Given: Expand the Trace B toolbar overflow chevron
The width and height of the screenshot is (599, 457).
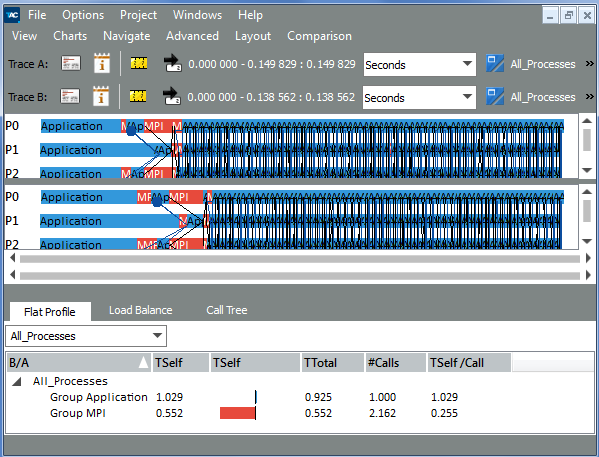Looking at the screenshot, I should coord(589,97).
